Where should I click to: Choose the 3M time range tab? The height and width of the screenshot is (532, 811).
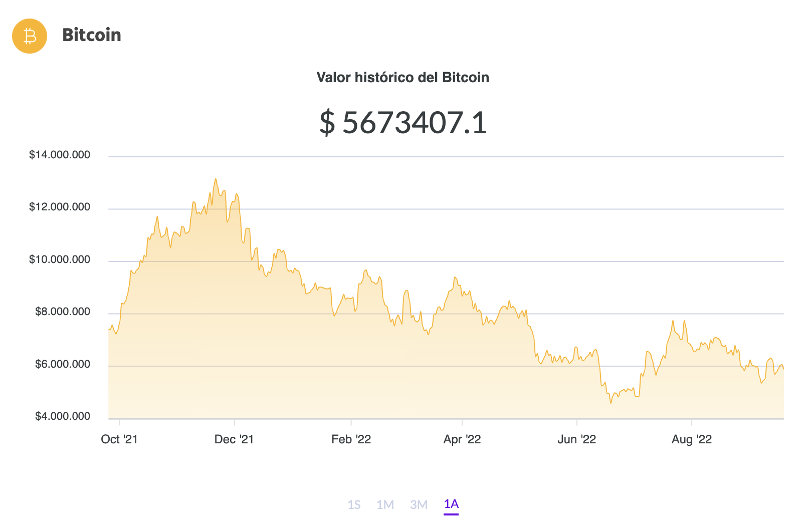419,504
